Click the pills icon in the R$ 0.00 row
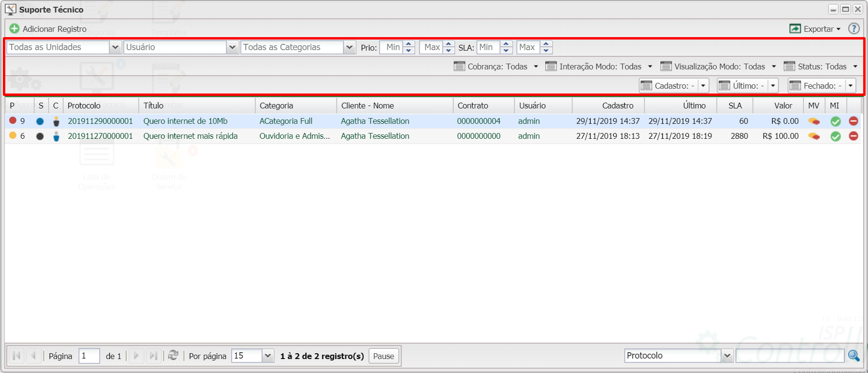The width and height of the screenshot is (868, 373). pyautogui.click(x=814, y=121)
